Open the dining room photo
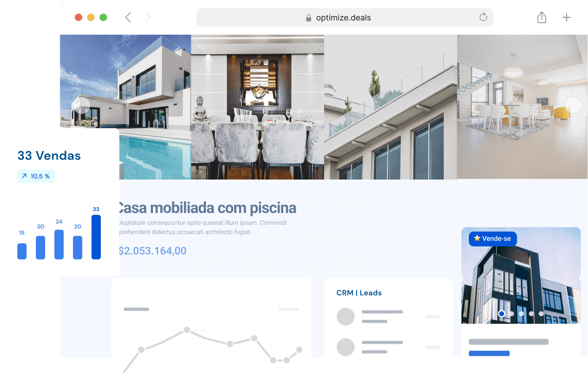This screenshot has height=376, width=588. [x=258, y=107]
